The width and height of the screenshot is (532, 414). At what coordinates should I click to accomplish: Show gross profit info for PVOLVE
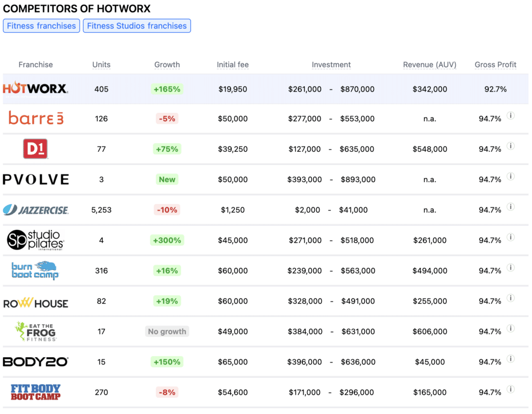(511, 176)
